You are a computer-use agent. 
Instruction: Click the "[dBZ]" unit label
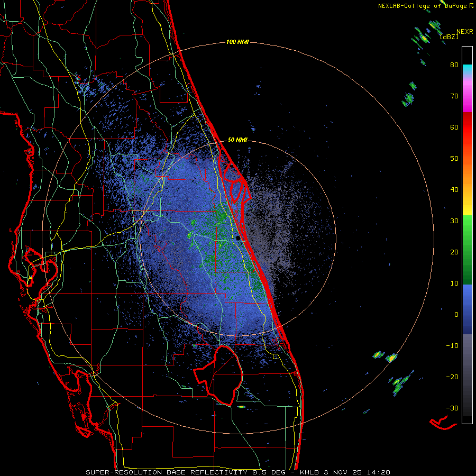(449, 36)
